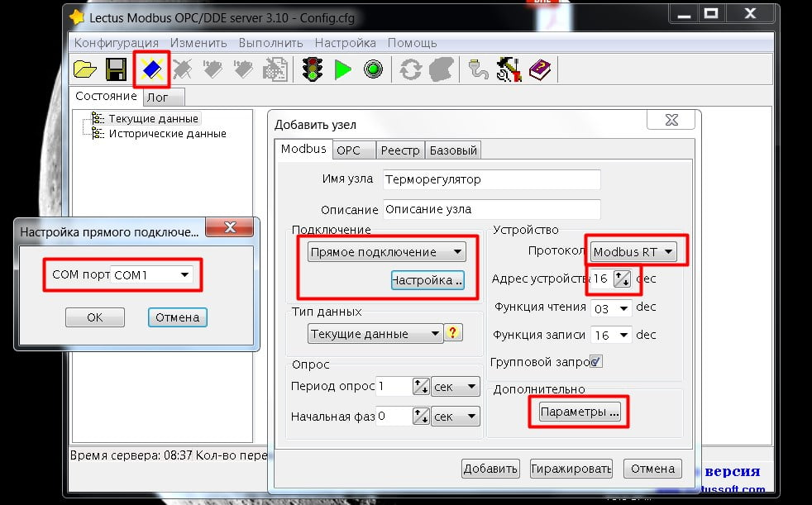Open the Изменить menu

pos(198,43)
